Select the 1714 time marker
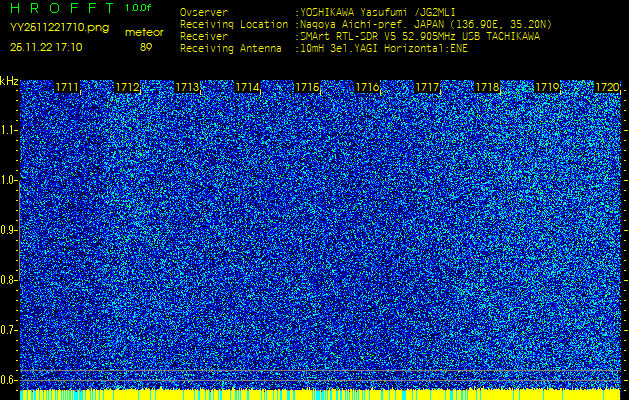The width and height of the screenshot is (629, 400). click(x=248, y=87)
